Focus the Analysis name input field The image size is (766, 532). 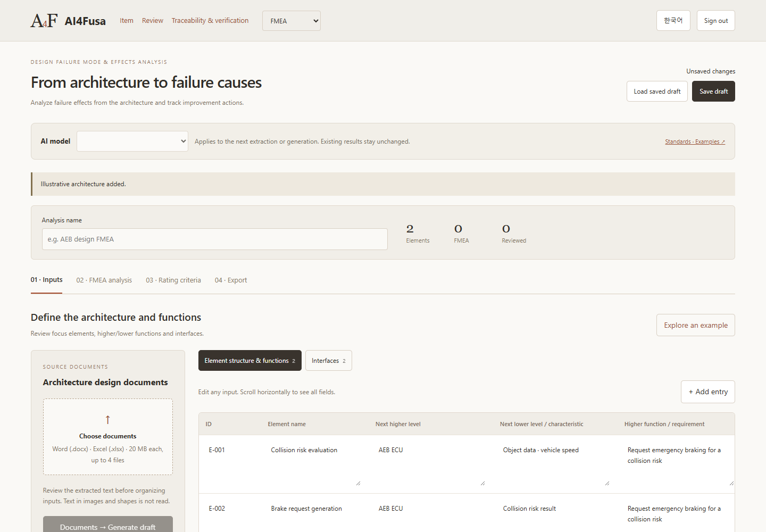coord(215,239)
